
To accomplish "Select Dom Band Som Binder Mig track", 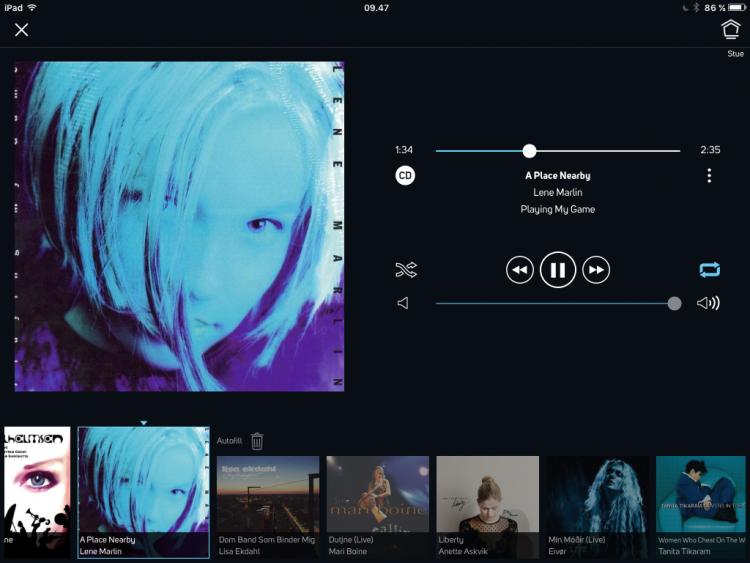I will coord(268,507).
